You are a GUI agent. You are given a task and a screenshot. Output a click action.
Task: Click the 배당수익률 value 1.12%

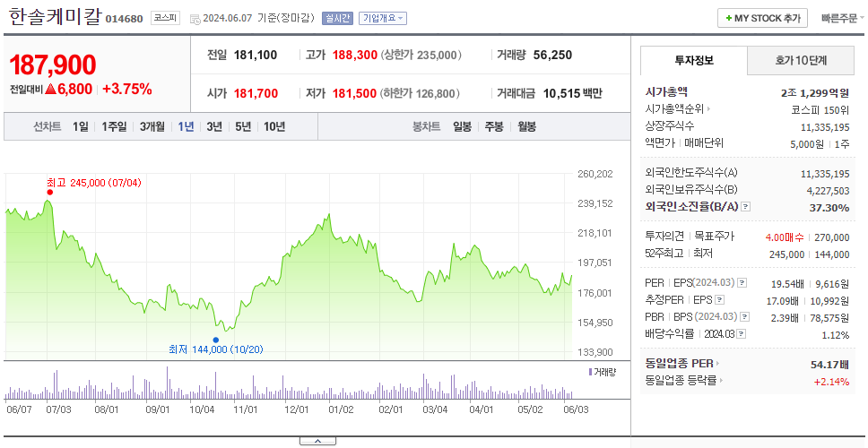[x=836, y=335]
